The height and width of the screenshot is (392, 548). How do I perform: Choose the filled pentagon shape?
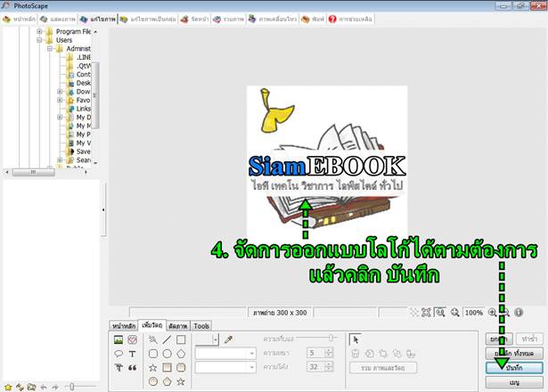(x=167, y=381)
